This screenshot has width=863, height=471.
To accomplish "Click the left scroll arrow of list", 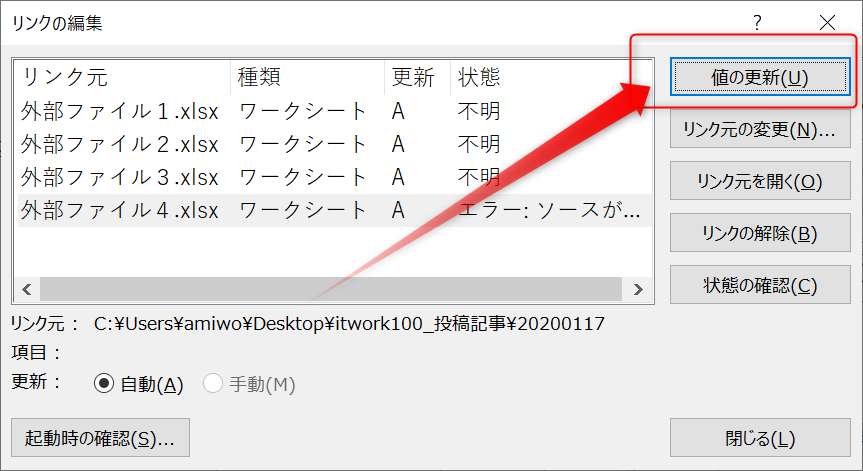I will pyautogui.click(x=26, y=289).
